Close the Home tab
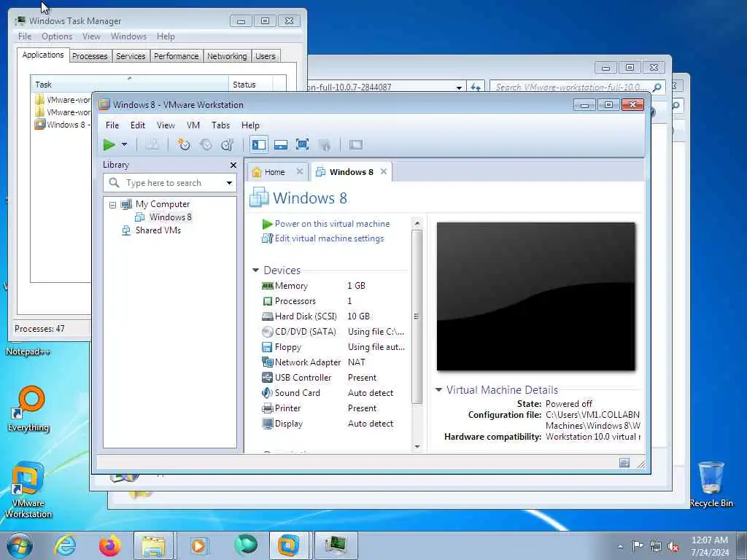Viewport: 747px width, 560px height. coord(299,171)
